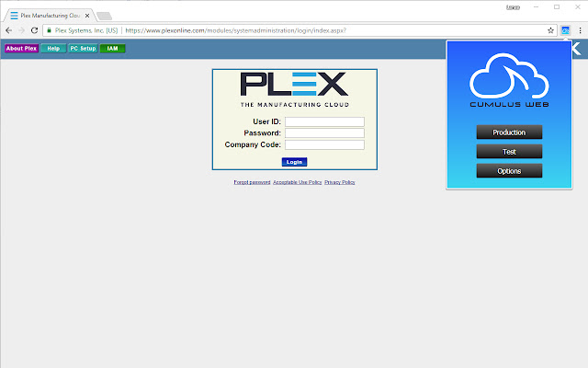The image size is (588, 368).
Task: Open the Acceptable Use Policy link
Action: [x=298, y=182]
